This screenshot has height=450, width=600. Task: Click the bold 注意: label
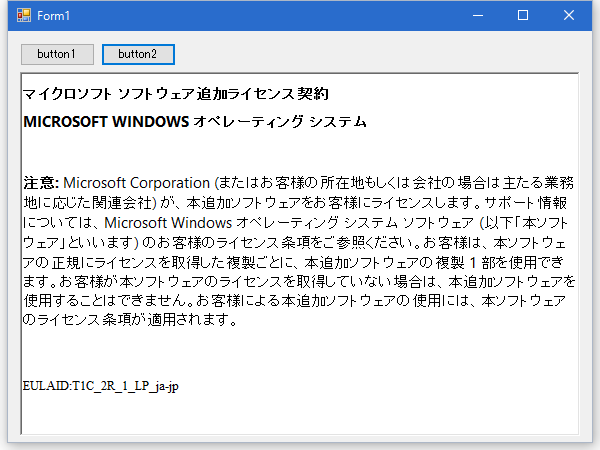[41, 183]
